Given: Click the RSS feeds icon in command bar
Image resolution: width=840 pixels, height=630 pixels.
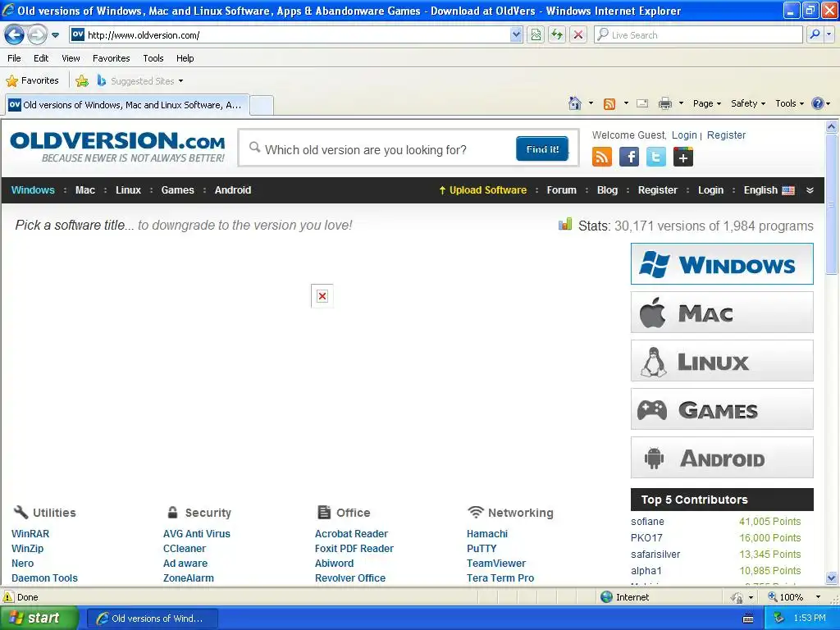Looking at the screenshot, I should 609,104.
